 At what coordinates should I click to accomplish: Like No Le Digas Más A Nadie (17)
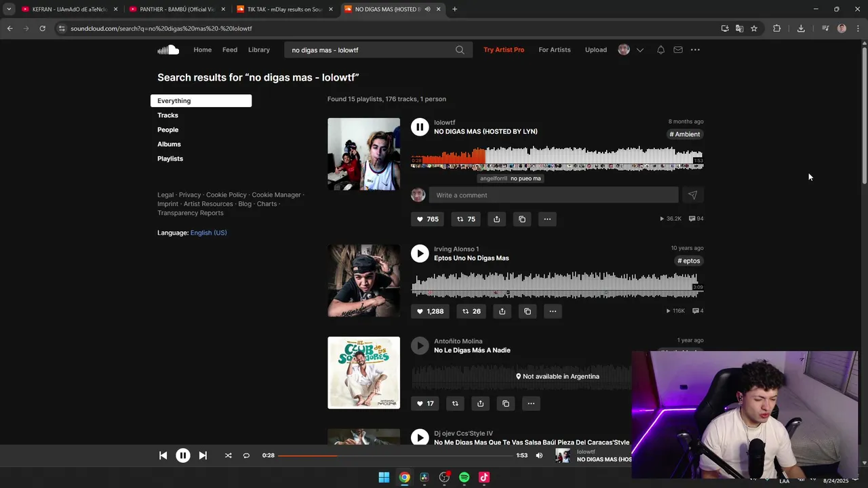tap(425, 403)
